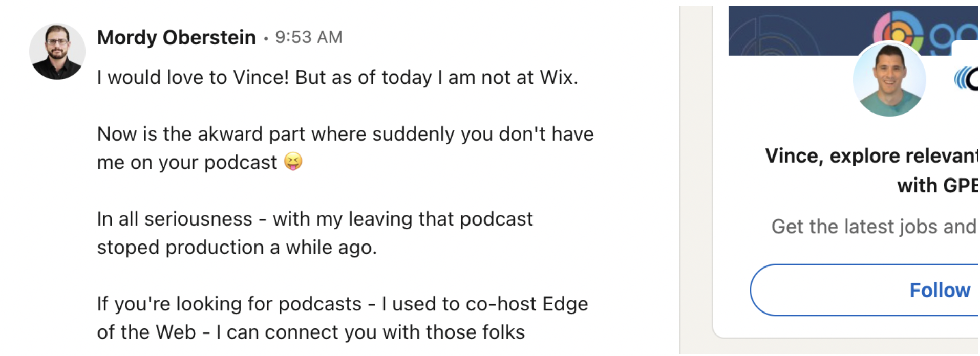The height and width of the screenshot is (356, 980).
Task: Click the "I would love to Vince!" message line
Action: pos(337,78)
